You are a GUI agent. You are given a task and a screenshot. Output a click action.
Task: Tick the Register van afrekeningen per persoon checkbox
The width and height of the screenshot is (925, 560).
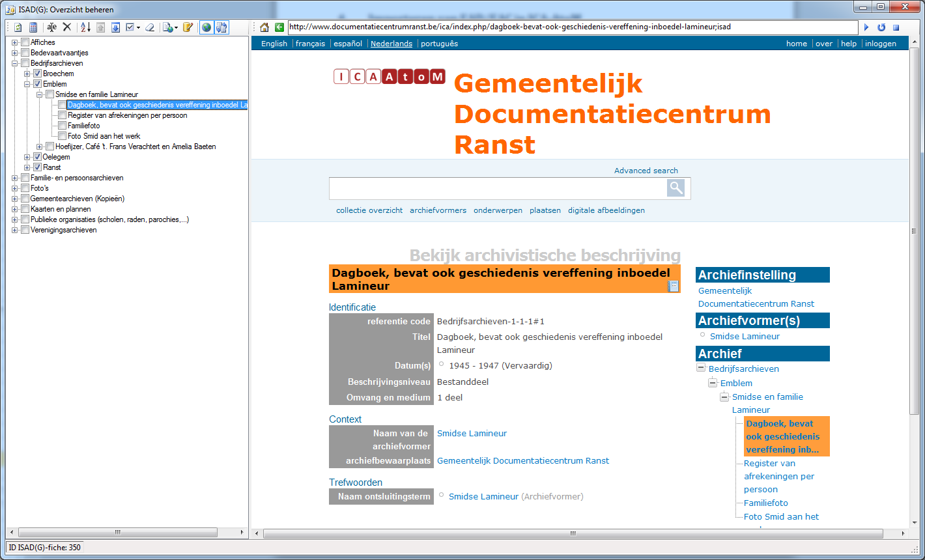[x=62, y=115]
